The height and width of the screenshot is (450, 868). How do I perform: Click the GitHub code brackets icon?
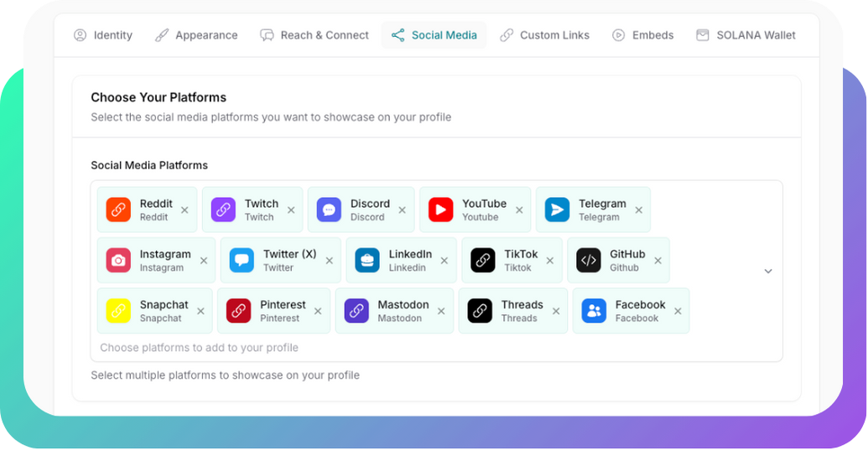click(589, 261)
